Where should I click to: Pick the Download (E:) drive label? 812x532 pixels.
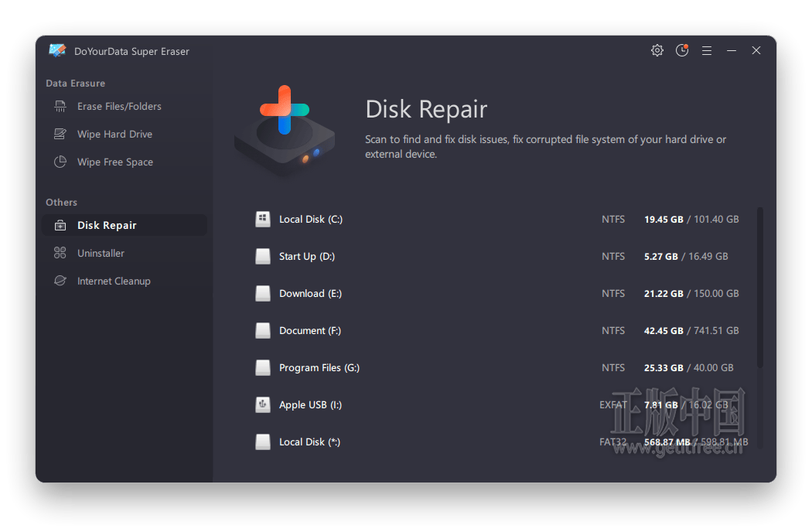pos(311,294)
